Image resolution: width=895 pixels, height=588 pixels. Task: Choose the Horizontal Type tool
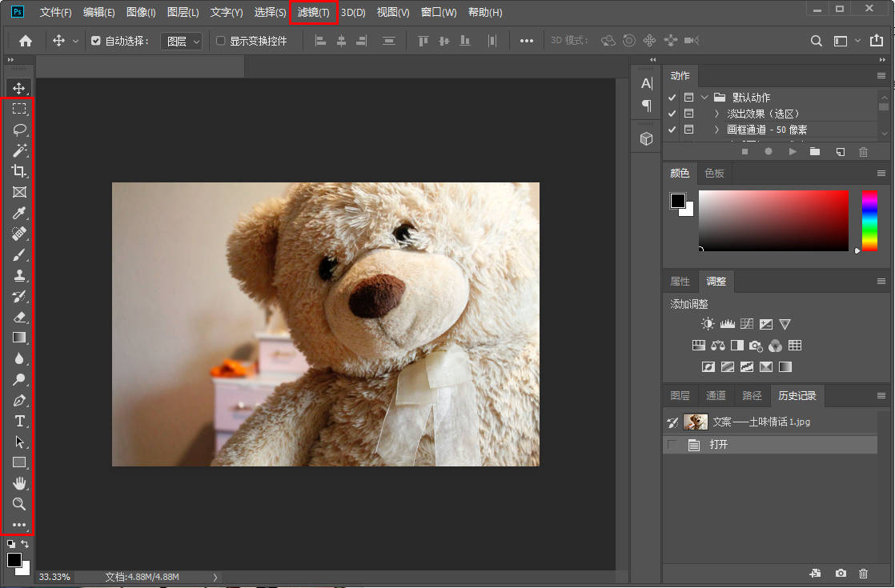pyautogui.click(x=19, y=421)
